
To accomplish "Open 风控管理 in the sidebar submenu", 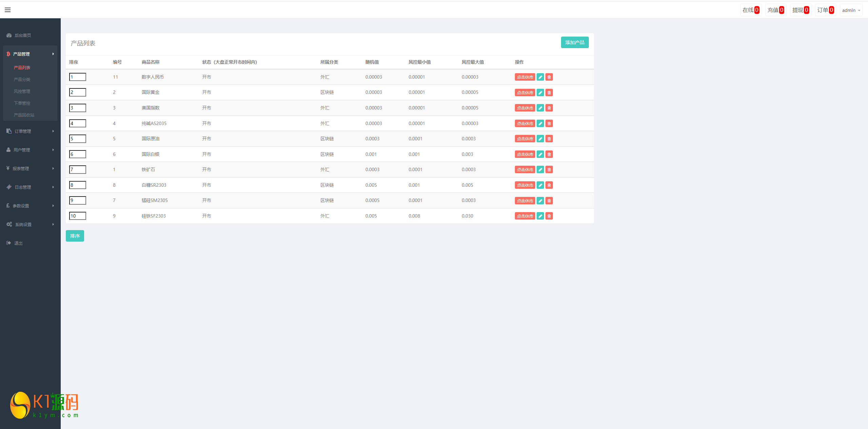I will pos(22,91).
